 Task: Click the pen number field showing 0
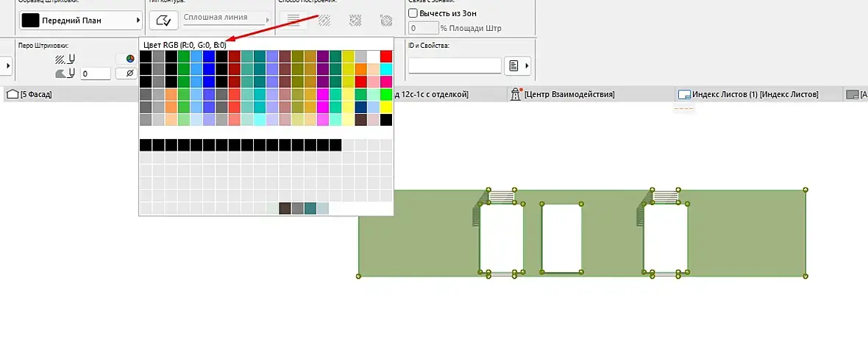tap(96, 74)
